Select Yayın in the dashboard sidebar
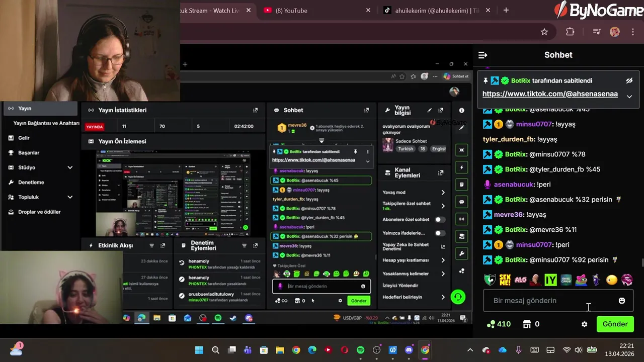644x362 pixels. (x=40, y=109)
